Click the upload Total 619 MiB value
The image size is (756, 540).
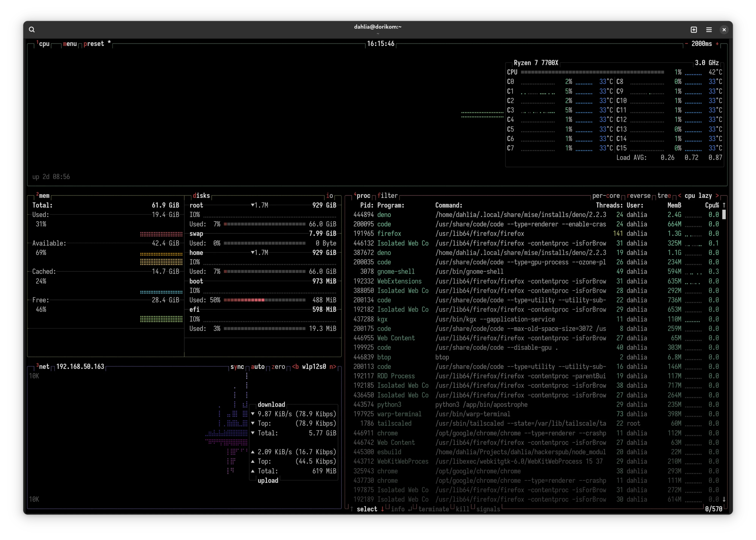point(324,471)
